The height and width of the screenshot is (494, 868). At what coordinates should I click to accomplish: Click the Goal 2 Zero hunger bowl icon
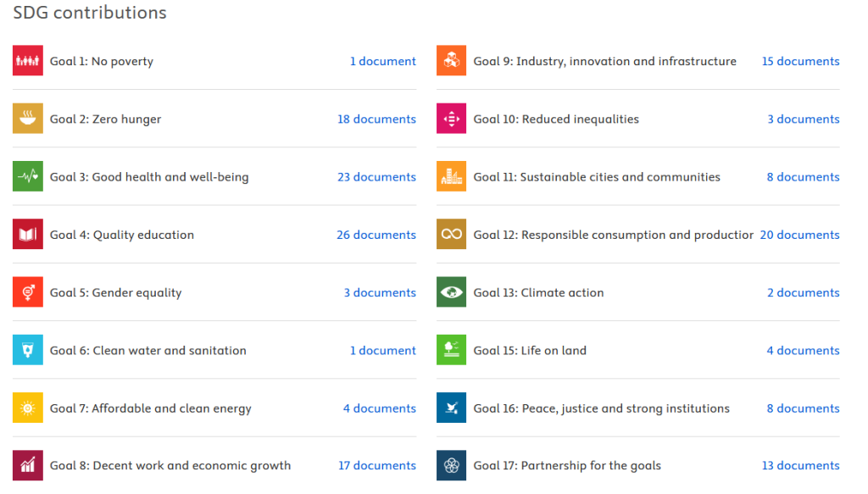tap(28, 119)
